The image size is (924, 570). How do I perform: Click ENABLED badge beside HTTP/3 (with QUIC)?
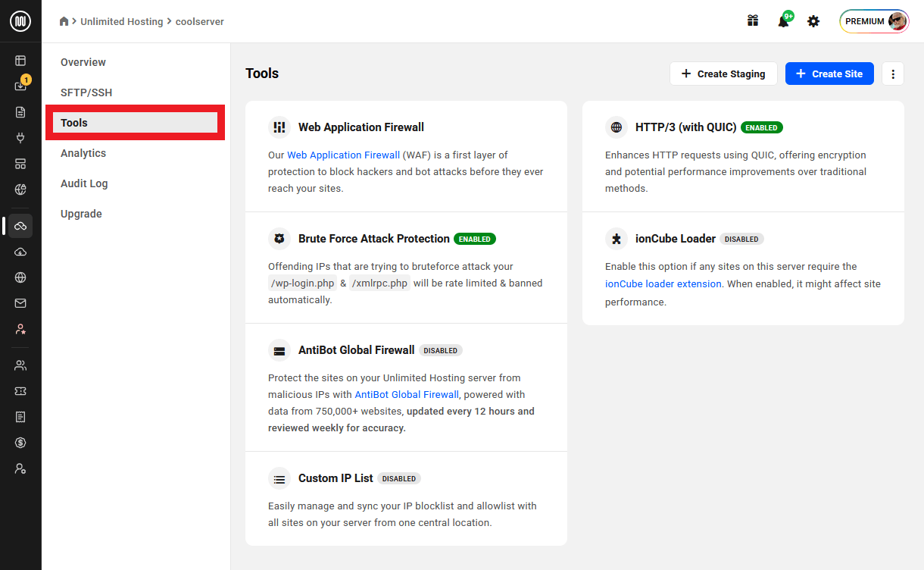tap(762, 127)
